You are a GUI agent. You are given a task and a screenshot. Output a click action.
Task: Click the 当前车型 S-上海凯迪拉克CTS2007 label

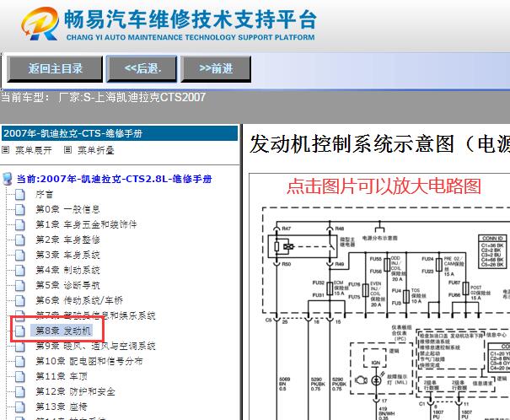103,97
